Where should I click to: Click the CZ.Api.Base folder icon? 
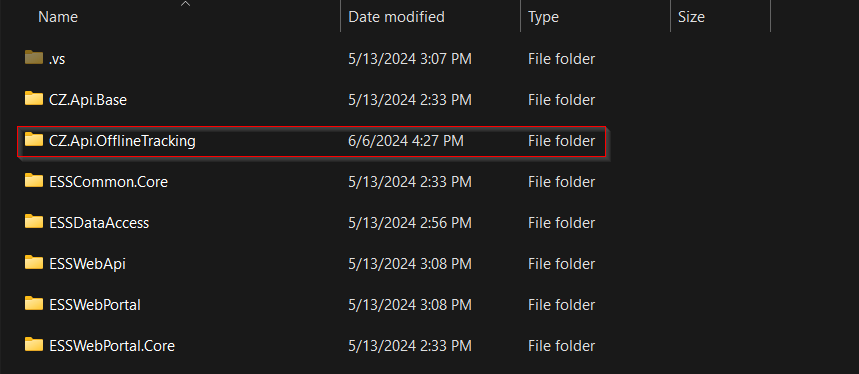point(34,99)
